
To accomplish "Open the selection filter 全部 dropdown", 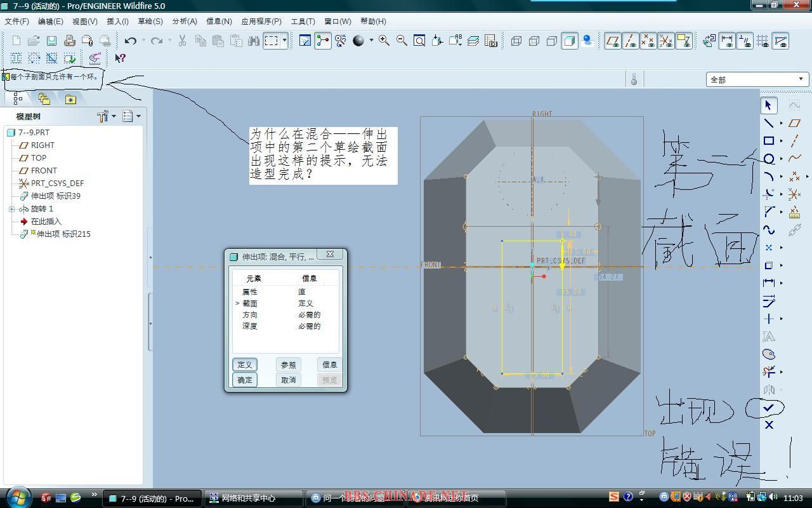I will [757, 79].
